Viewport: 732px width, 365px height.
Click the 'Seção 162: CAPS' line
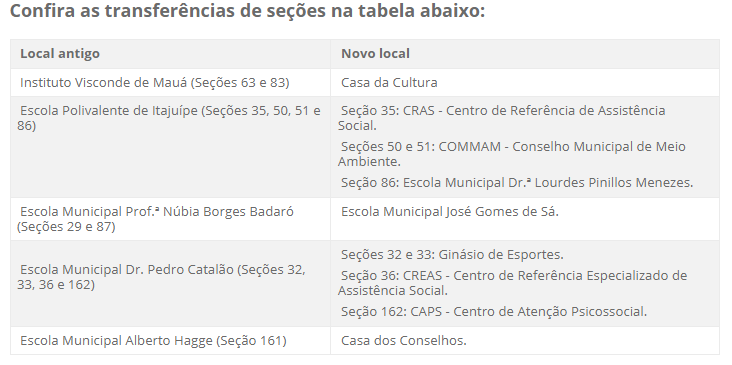[494, 312]
